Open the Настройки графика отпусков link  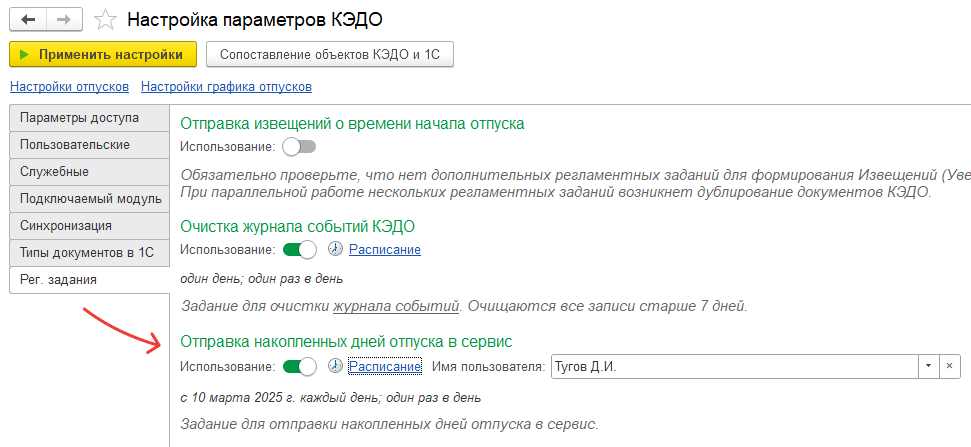point(226,87)
